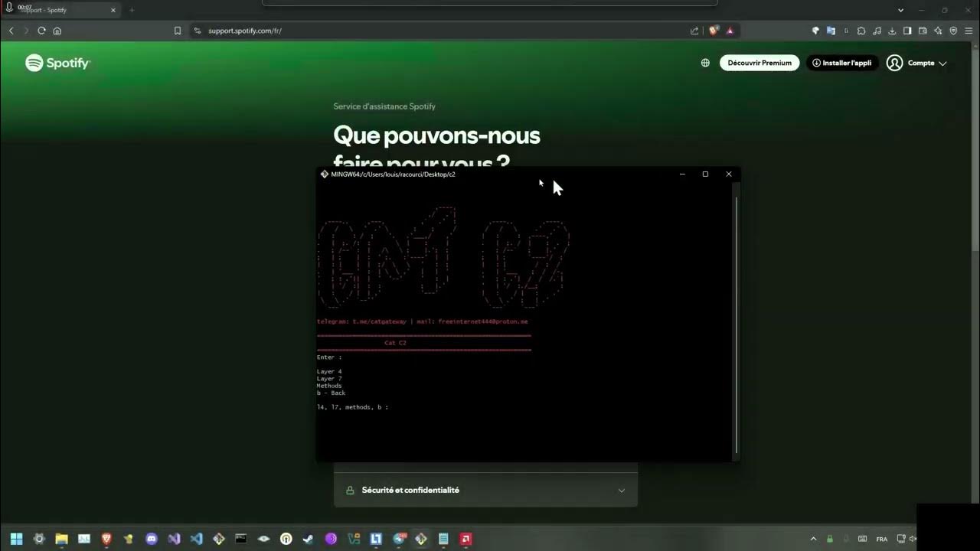Reload the Spotify support page
The width and height of the screenshot is (980, 551).
41,31
